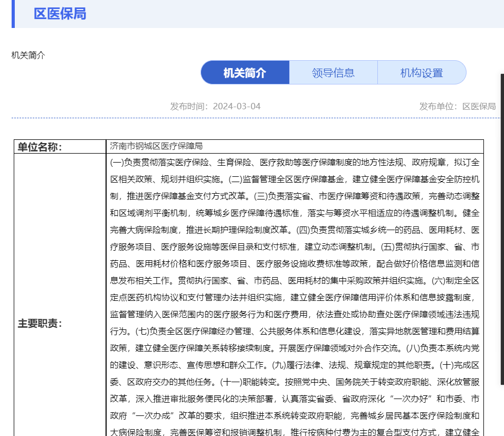
Task: Select the 机关简介 tab
Action: (245, 73)
